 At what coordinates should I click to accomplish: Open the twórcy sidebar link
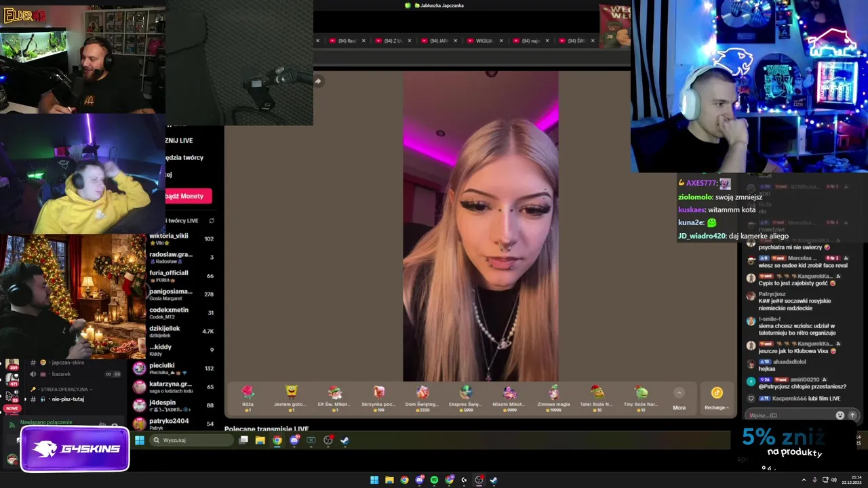tap(184, 157)
